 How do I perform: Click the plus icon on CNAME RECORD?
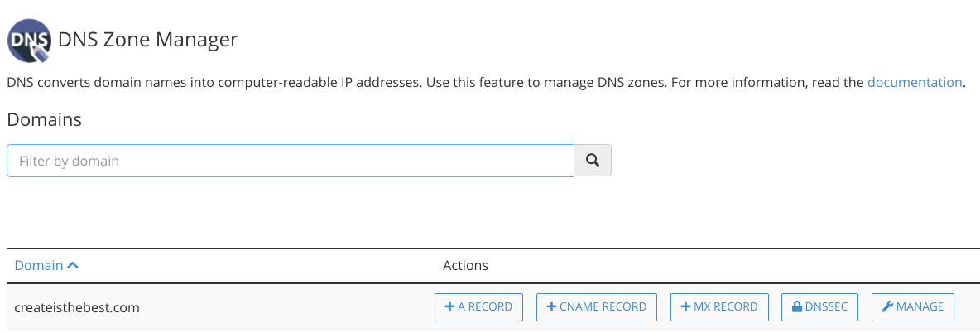pyautogui.click(x=551, y=307)
